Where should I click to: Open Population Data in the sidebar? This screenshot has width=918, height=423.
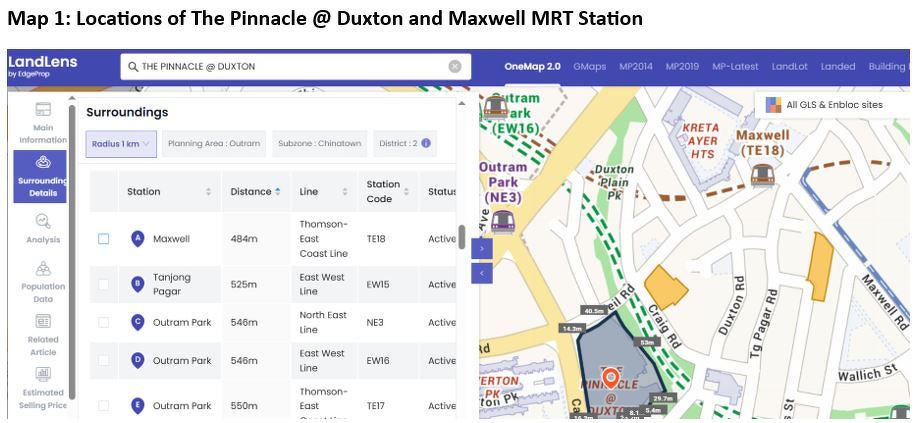(43, 281)
